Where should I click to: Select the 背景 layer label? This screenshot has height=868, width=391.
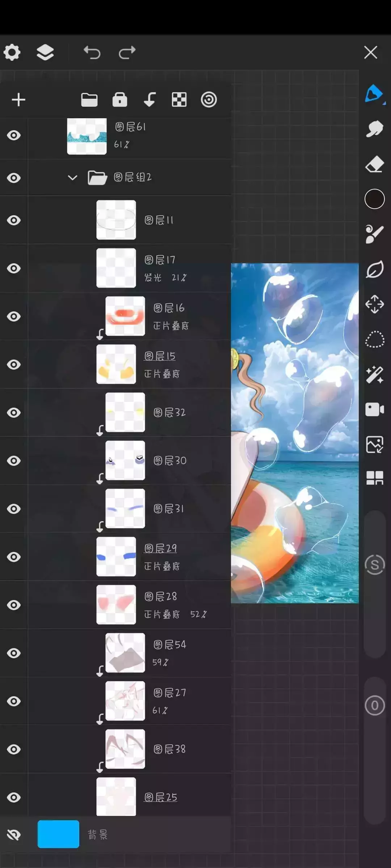(x=98, y=834)
